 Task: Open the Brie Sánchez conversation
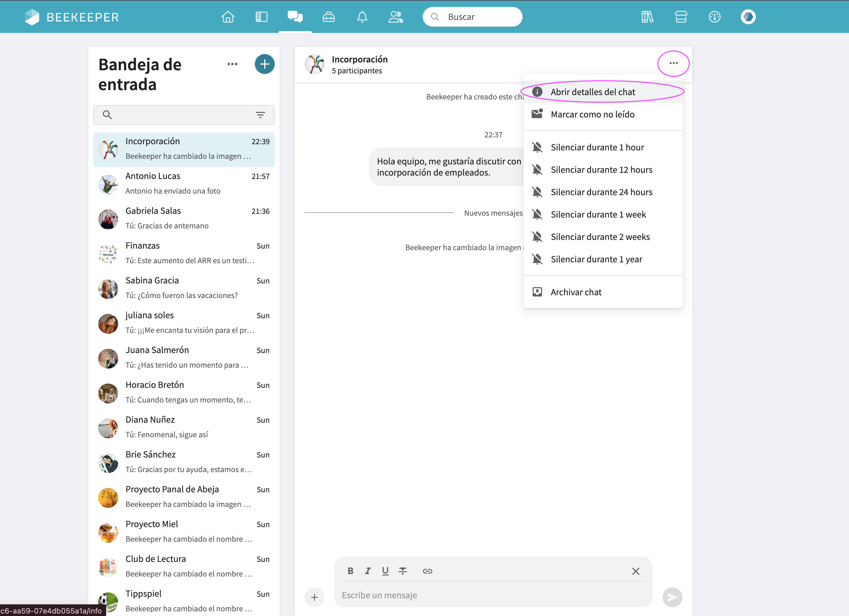click(183, 462)
